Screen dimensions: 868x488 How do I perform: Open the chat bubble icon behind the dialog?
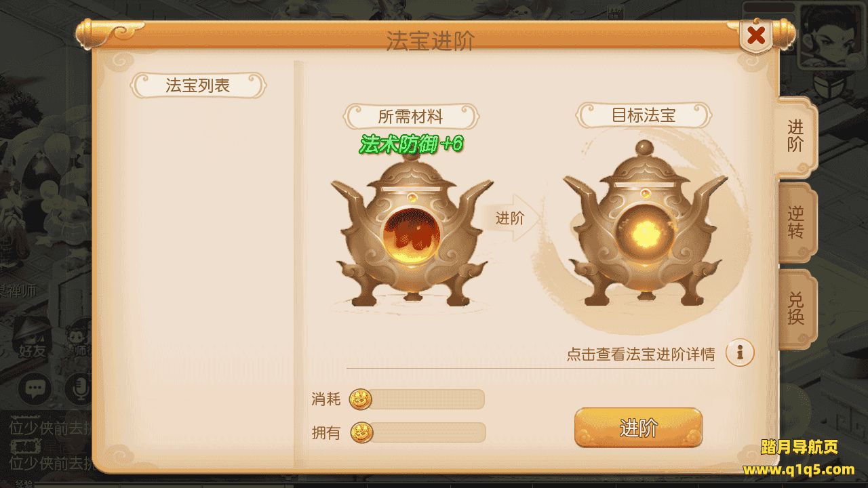[35, 388]
